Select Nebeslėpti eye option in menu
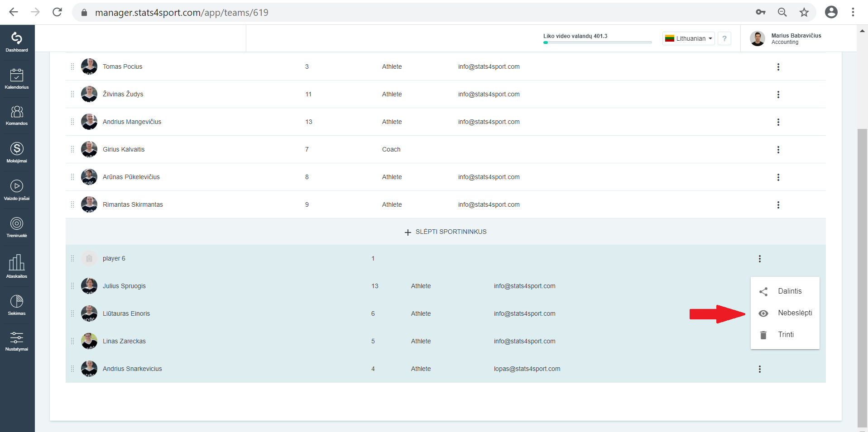The width and height of the screenshot is (868, 432). (785, 313)
